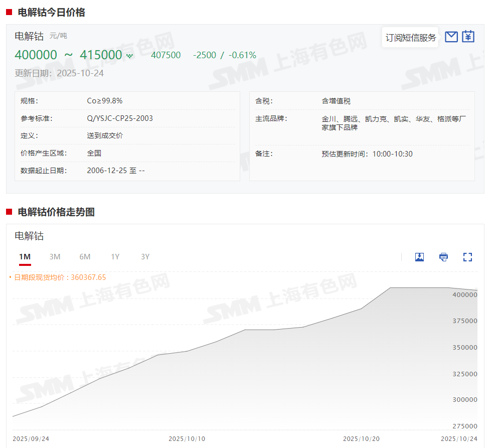
Task: Click the 2025/10/10 date on the x-axis
Action: [x=187, y=438]
